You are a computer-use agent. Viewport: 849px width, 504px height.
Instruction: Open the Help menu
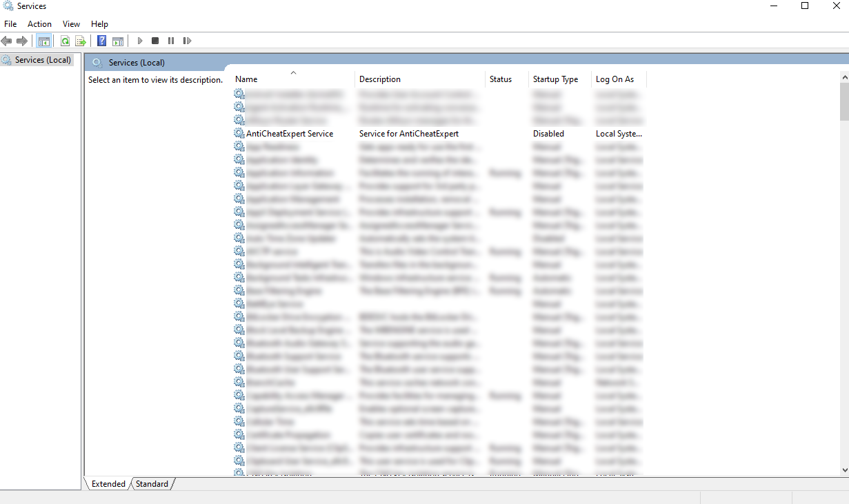click(100, 24)
